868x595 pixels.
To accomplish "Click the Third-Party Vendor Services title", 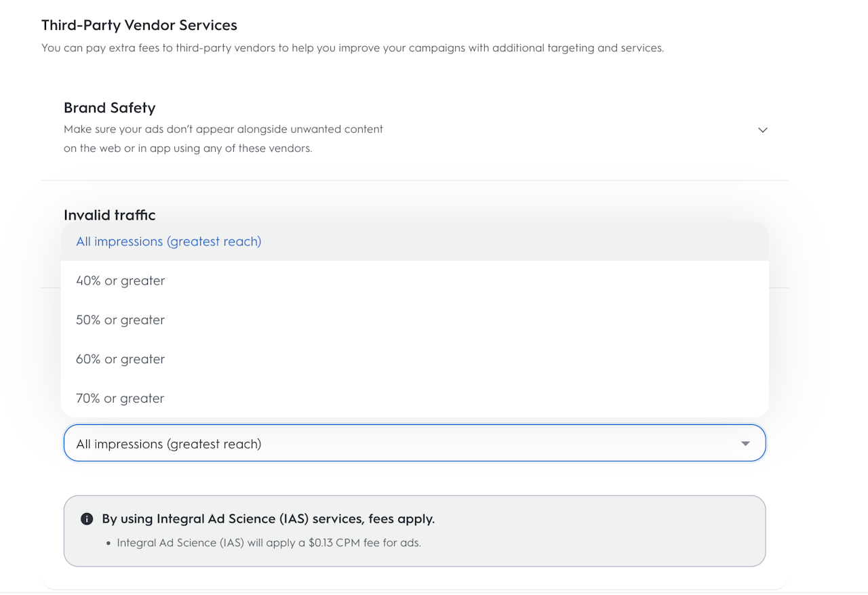I will coord(139,26).
